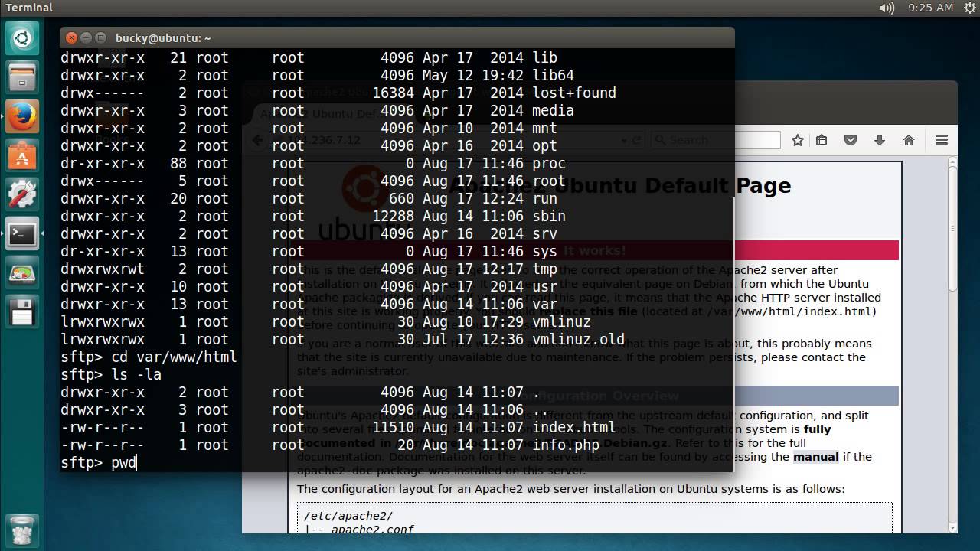Open the Terminal application menu label
Image resolution: width=980 pixels, height=551 pixels.
pos(29,8)
